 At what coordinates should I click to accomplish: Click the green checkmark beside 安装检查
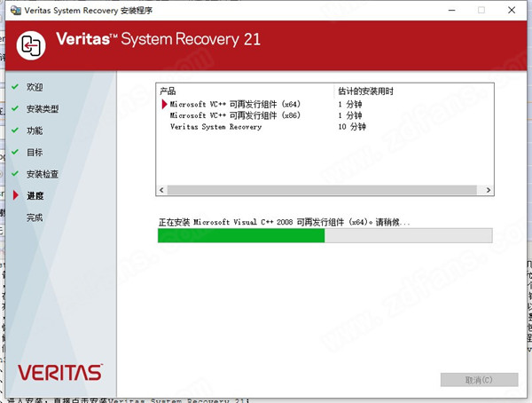pos(15,174)
